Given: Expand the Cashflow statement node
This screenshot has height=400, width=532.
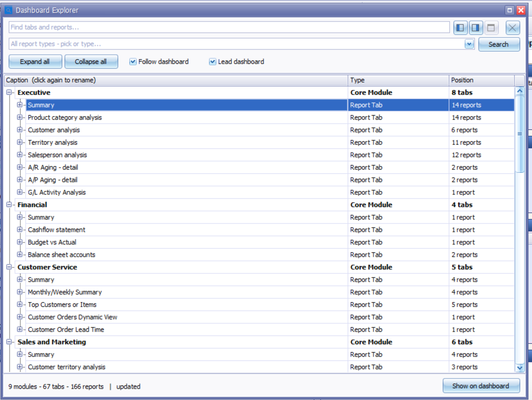Looking at the screenshot, I should pyautogui.click(x=19, y=230).
